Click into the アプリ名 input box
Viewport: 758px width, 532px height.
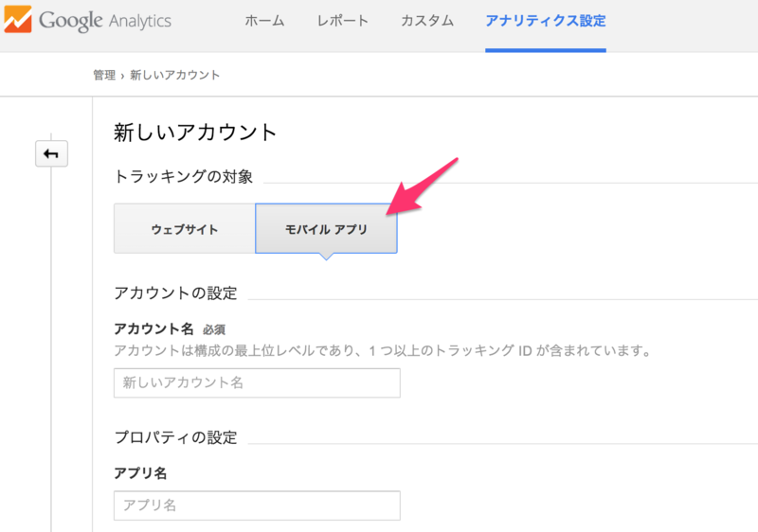pos(257,505)
